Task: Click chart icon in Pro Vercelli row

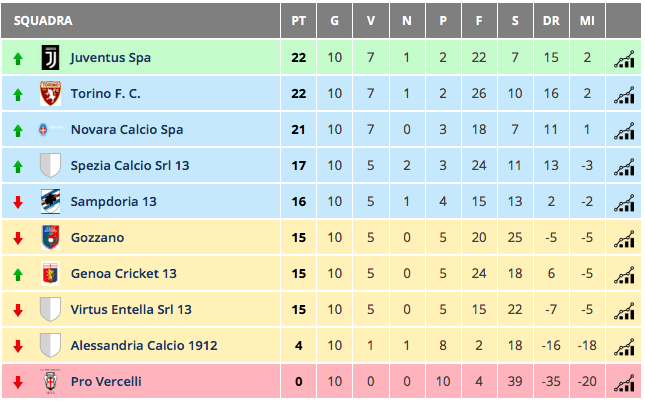Action: pyautogui.click(x=624, y=383)
